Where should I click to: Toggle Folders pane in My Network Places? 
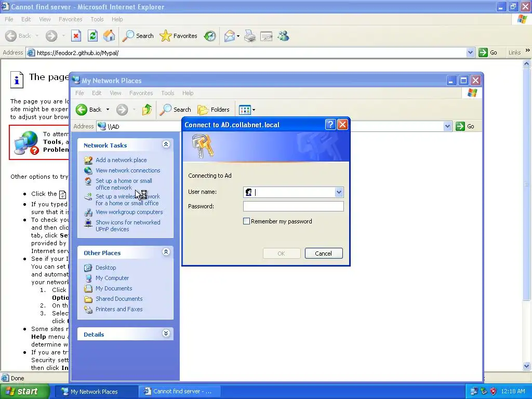pyautogui.click(x=214, y=110)
